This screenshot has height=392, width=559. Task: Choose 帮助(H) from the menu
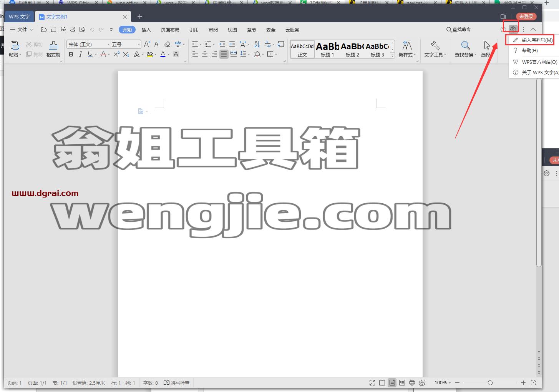[x=534, y=50]
